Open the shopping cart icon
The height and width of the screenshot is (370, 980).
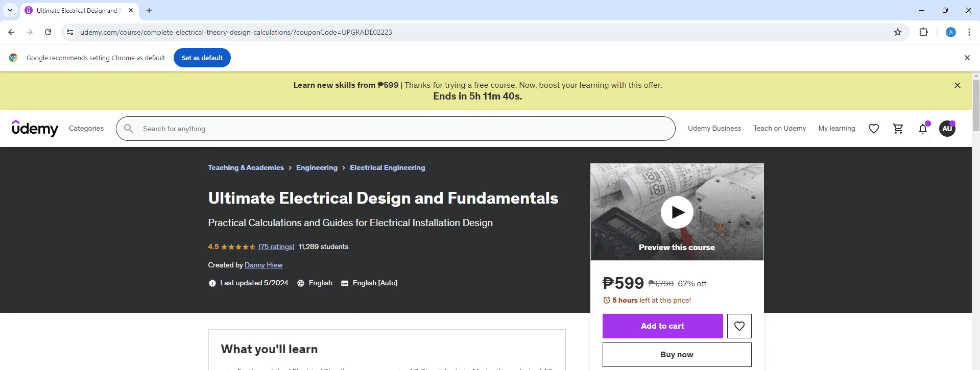tap(898, 129)
